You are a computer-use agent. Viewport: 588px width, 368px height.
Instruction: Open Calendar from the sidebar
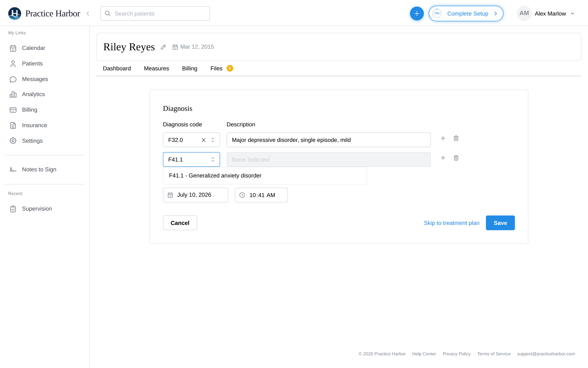33,48
